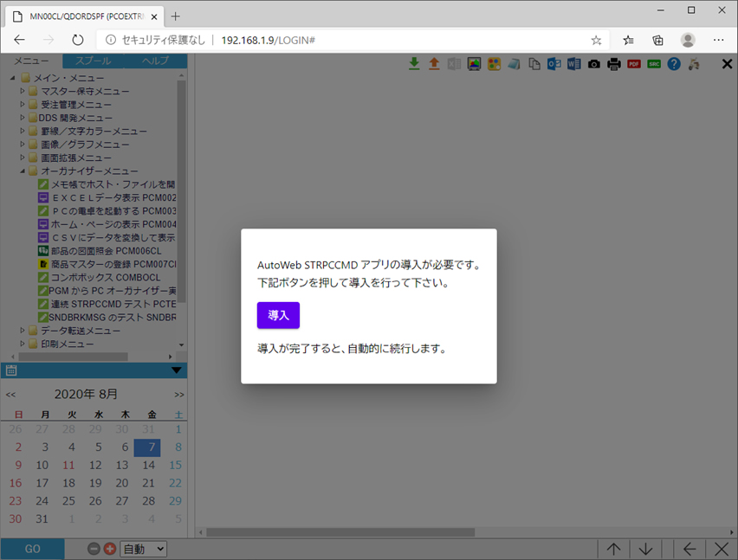
Task: Go to next month with >> arrow
Action: click(178, 394)
